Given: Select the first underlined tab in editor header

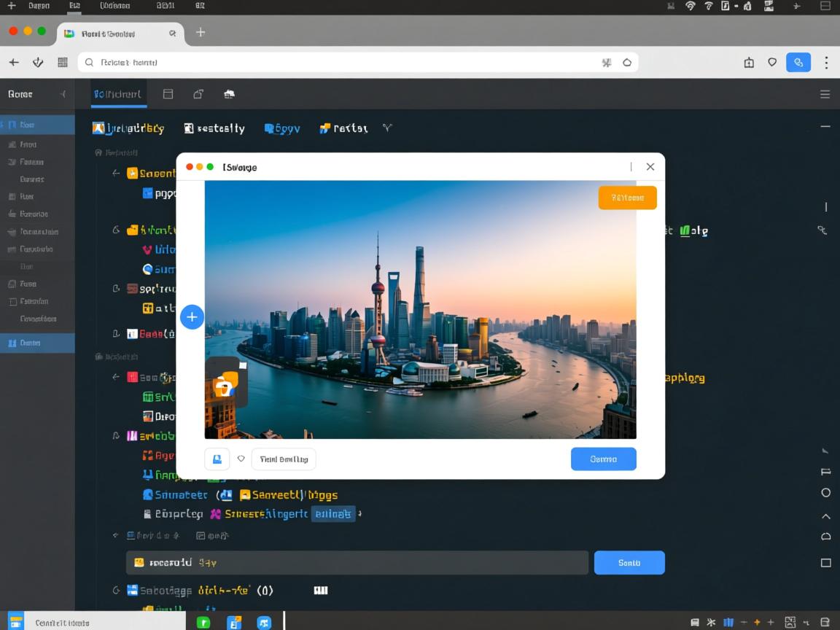Looking at the screenshot, I should [119, 94].
